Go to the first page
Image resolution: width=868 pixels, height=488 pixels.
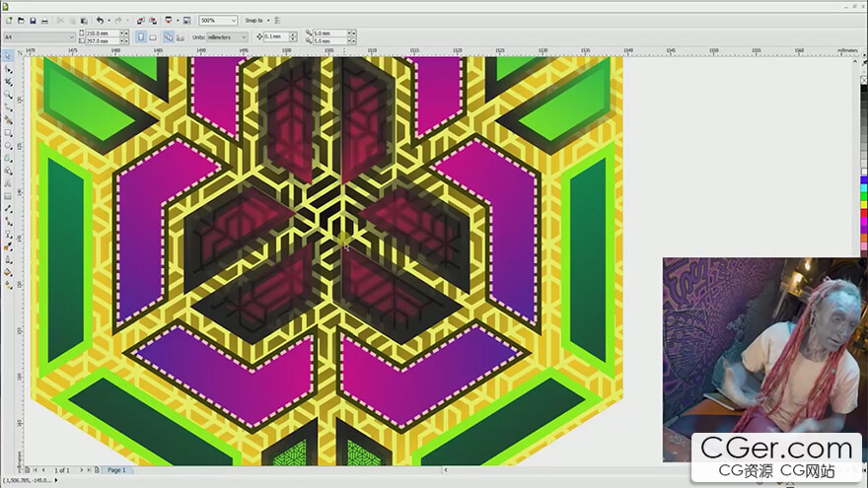point(35,469)
